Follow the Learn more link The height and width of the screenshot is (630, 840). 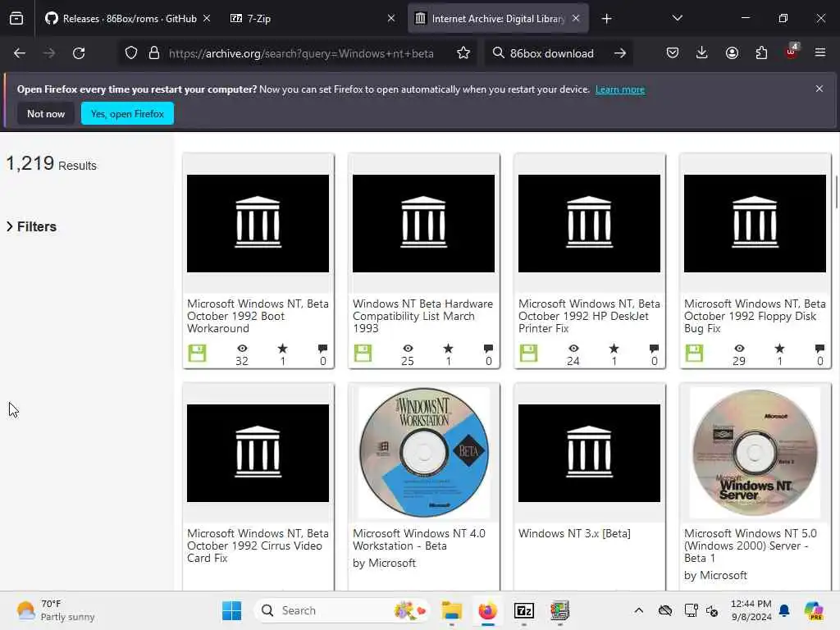[620, 89]
